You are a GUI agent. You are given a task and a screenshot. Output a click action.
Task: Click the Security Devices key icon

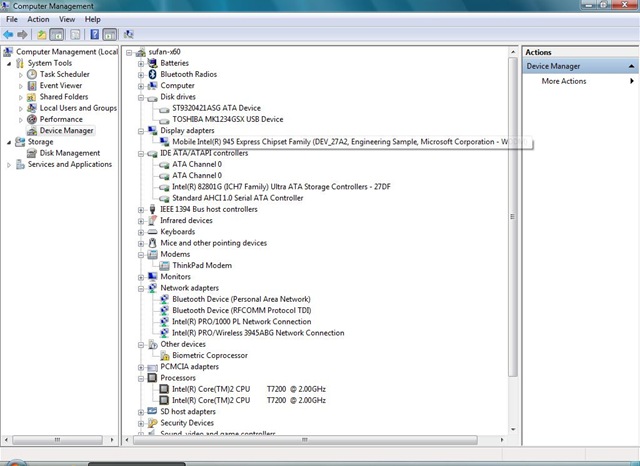click(152, 423)
